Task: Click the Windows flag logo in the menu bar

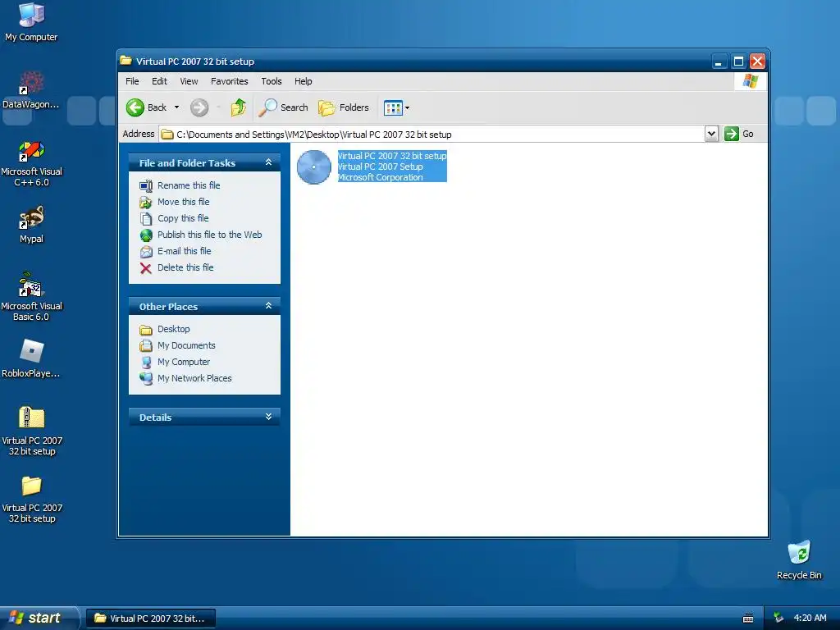Action: click(751, 81)
